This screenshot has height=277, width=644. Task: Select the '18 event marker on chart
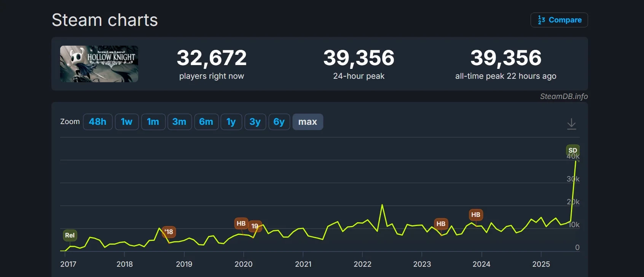pos(169,232)
